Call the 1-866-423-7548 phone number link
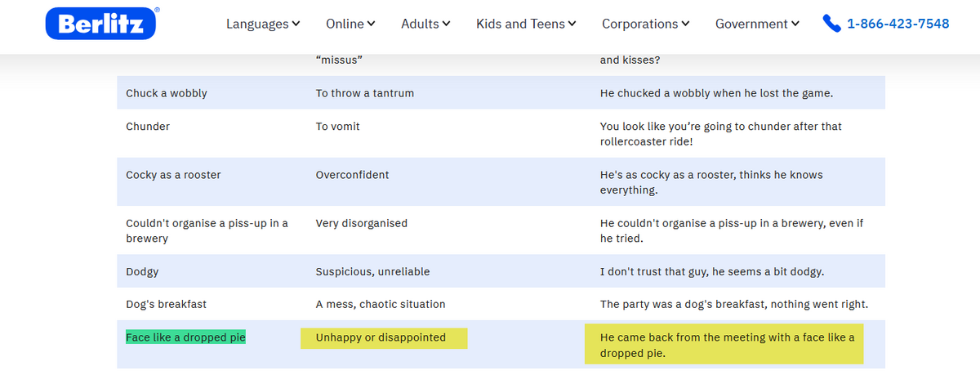 (x=898, y=24)
